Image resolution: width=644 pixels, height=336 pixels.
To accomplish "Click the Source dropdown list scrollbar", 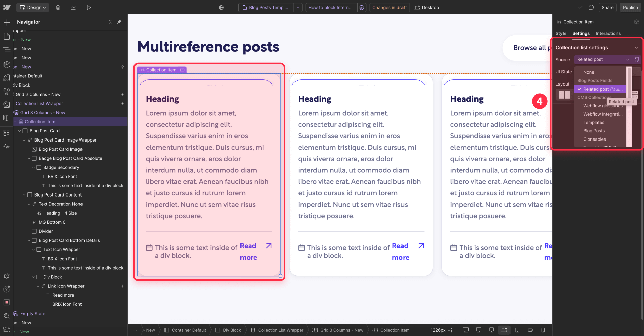I will pyautogui.click(x=629, y=107).
